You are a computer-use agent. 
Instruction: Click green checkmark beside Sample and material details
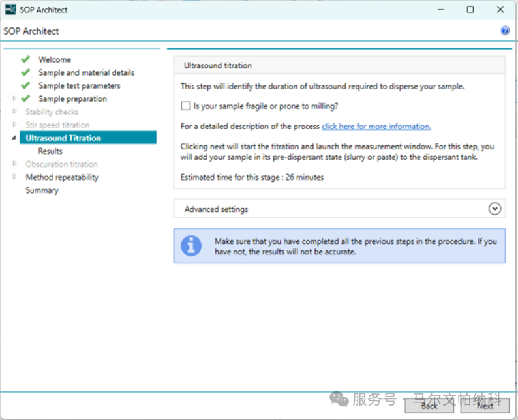tap(25, 72)
